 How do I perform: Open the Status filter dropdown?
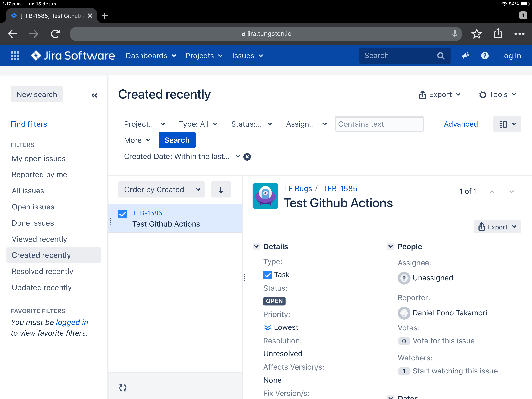pos(251,124)
